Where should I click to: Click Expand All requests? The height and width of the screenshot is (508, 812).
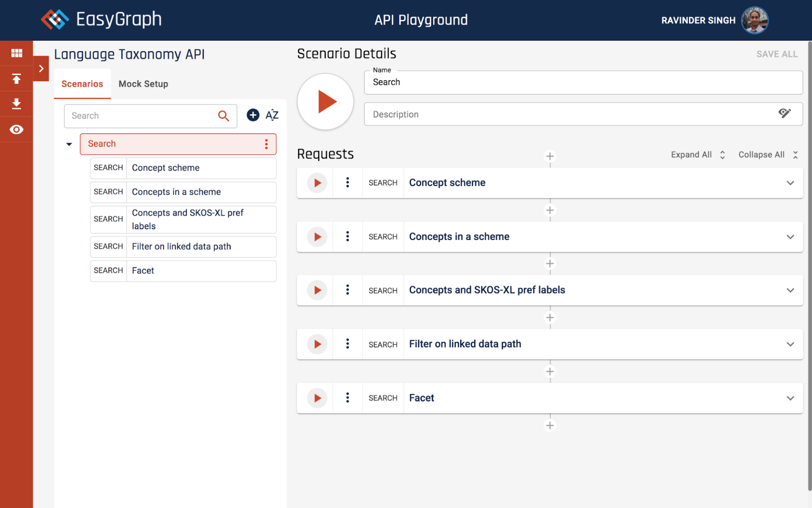(x=698, y=155)
